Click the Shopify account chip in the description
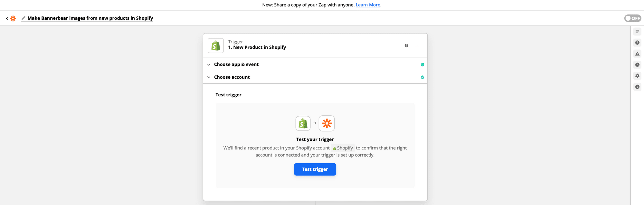Image resolution: width=644 pixels, height=205 pixels. (x=343, y=148)
